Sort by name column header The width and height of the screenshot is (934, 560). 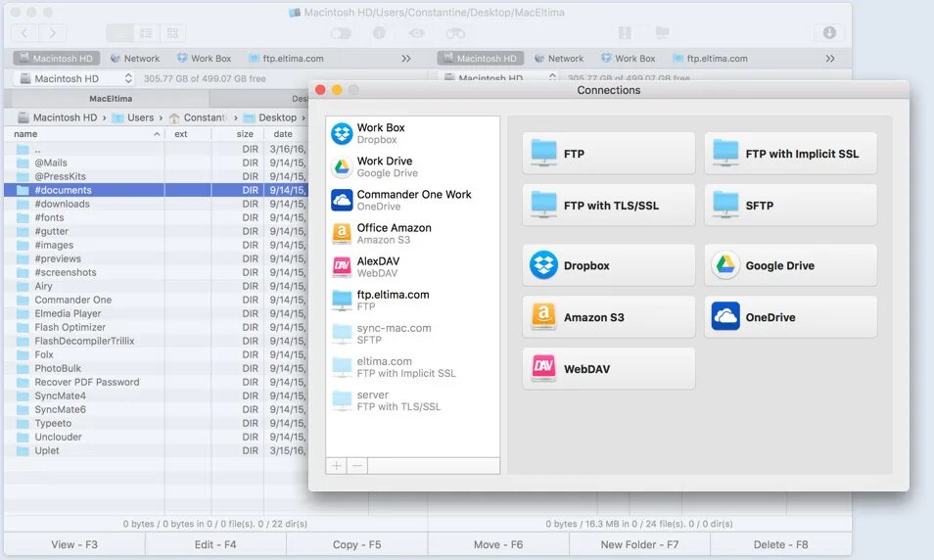[84, 134]
